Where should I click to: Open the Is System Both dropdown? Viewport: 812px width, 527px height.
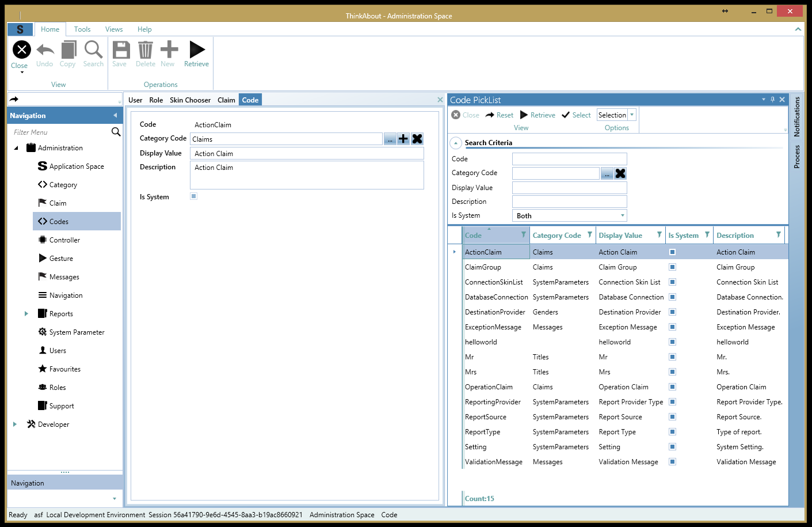pos(622,215)
